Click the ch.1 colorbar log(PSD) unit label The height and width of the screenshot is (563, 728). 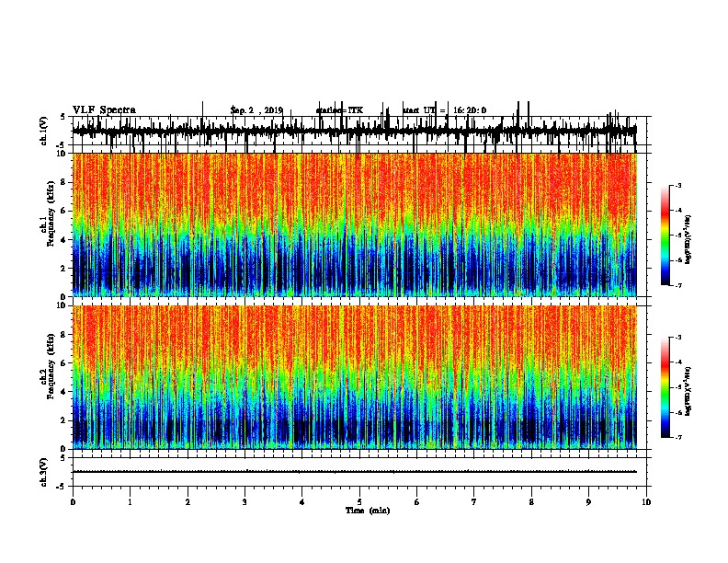688,239
